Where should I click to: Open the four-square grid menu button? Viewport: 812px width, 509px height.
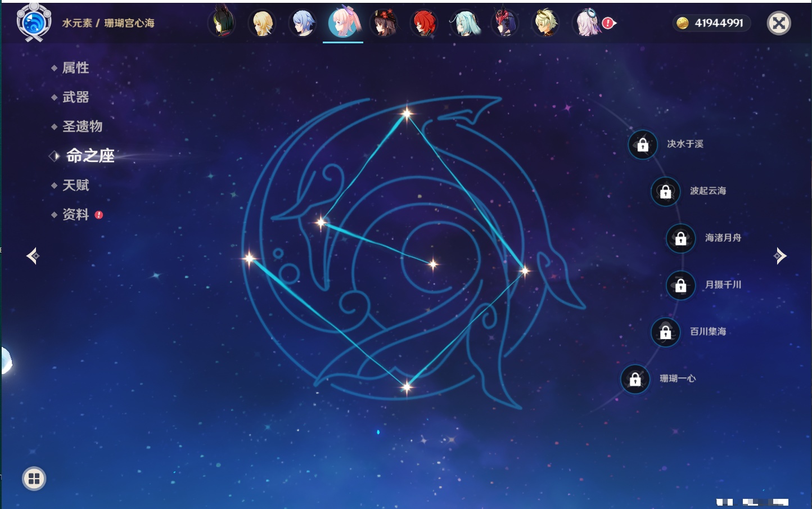tap(34, 479)
